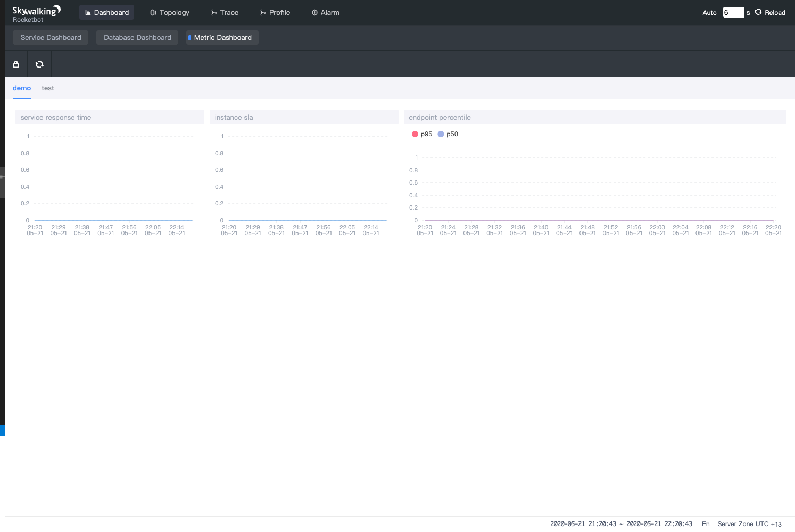Click the SkyWalking Rocketbot logo
Image resolution: width=795 pixels, height=532 pixels.
(36, 14)
